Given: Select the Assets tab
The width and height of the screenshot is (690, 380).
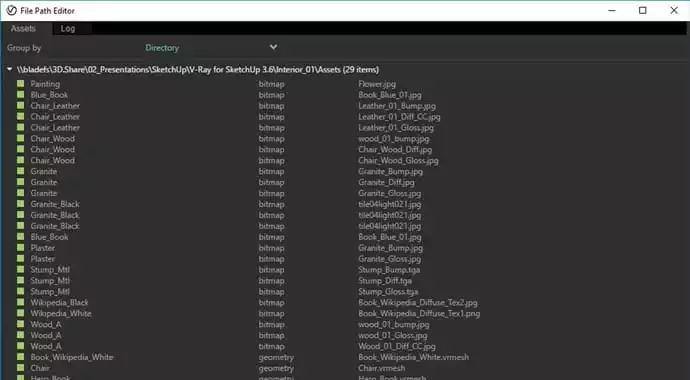Looking at the screenshot, I should 23,29.
